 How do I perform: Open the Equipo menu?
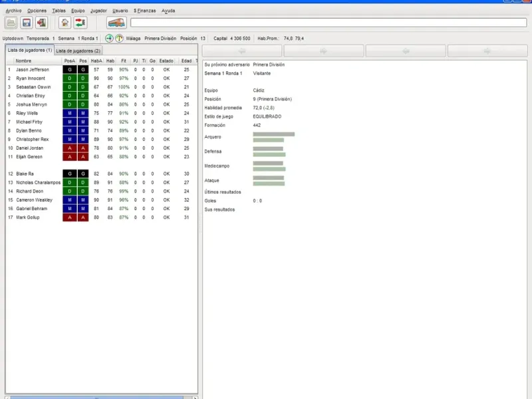[78, 11]
